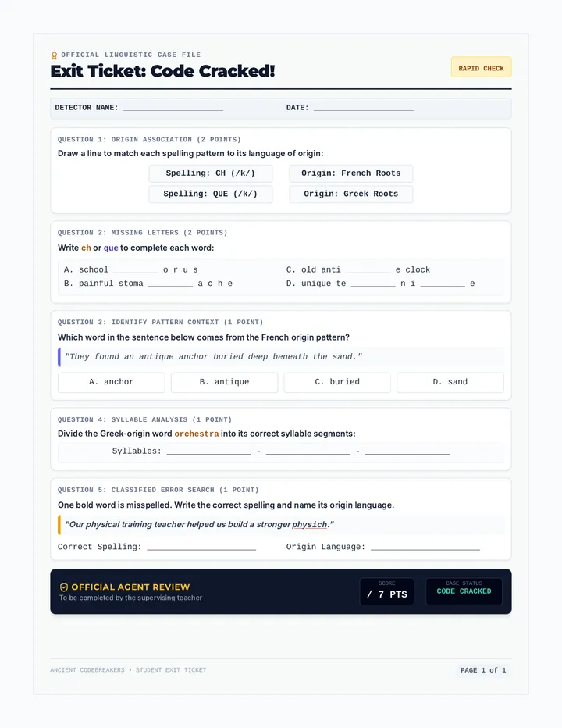Choose the Origin: French Roots box

coord(350,173)
